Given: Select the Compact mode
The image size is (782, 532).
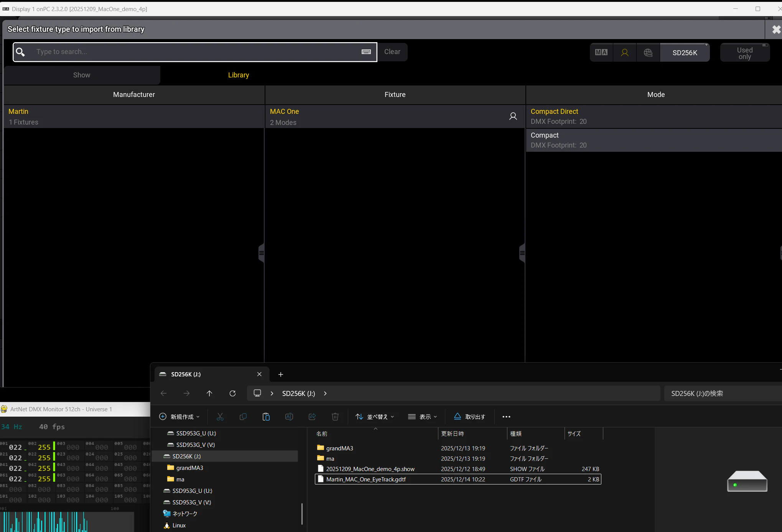Looking at the screenshot, I should tap(654, 140).
